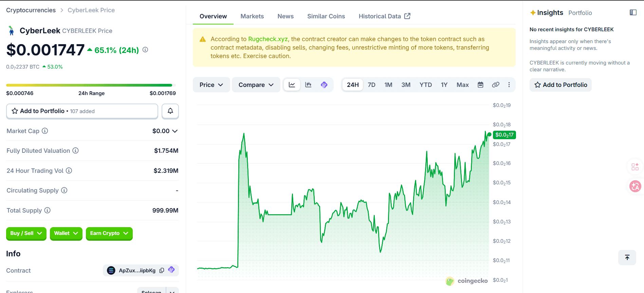The image size is (644, 293).
Task: Select the Insights tab in the side panel
Action: click(x=550, y=13)
